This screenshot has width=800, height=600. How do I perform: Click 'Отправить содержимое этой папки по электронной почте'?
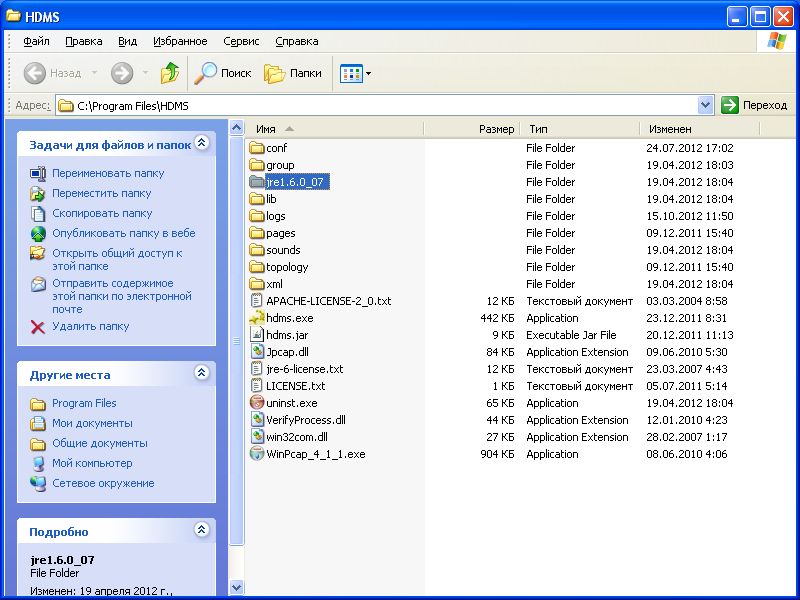pyautogui.click(x=122, y=296)
